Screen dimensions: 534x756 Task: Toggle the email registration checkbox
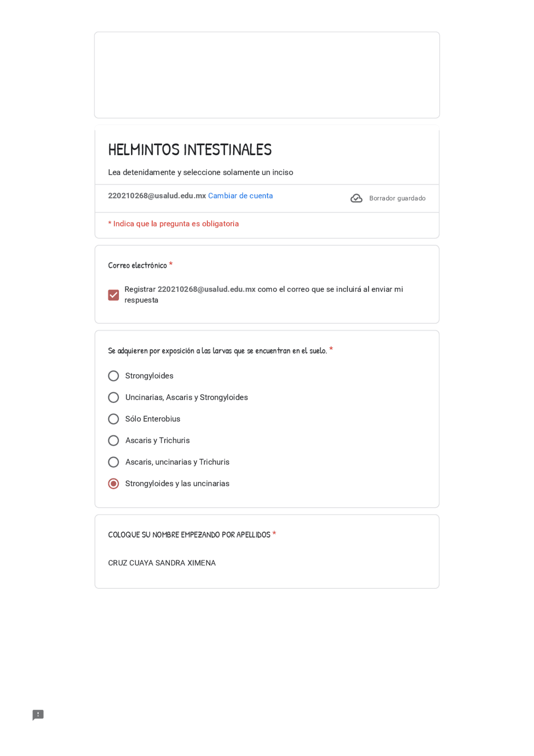click(113, 295)
